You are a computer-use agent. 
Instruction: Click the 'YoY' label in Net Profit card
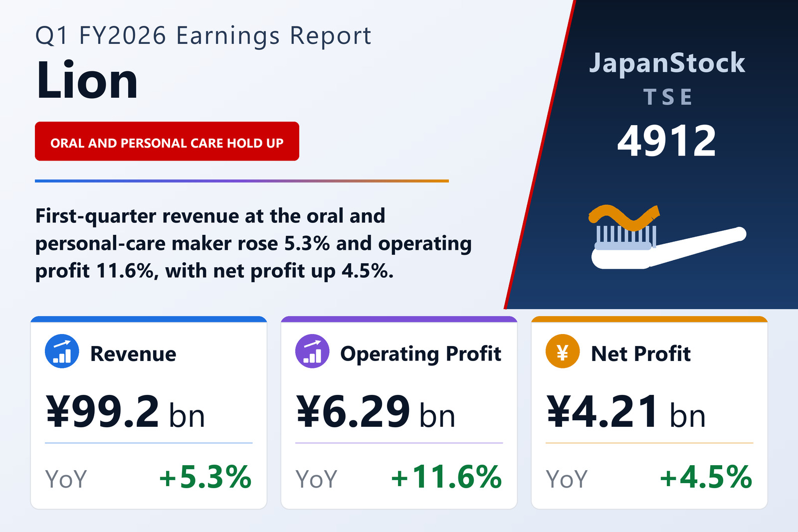(567, 479)
